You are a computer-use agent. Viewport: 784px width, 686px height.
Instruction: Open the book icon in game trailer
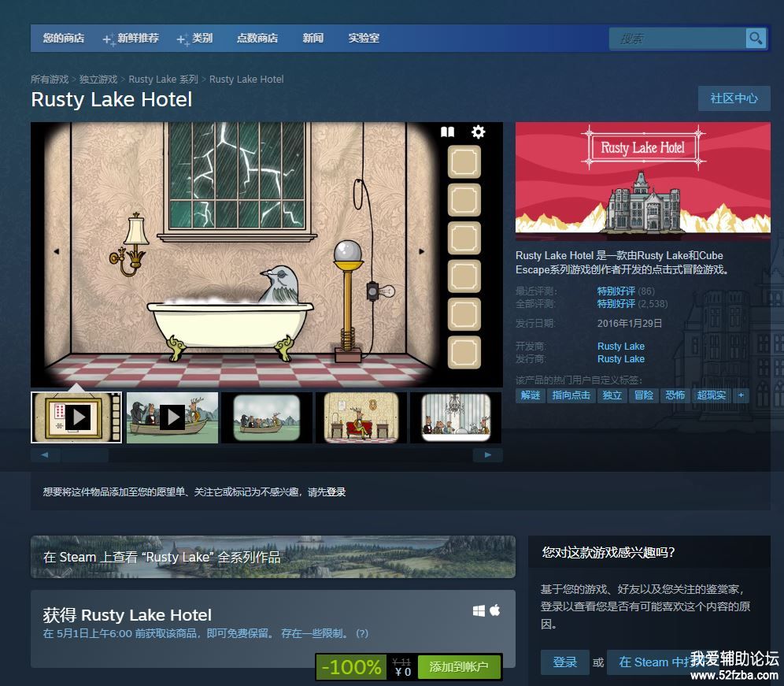[x=448, y=132]
